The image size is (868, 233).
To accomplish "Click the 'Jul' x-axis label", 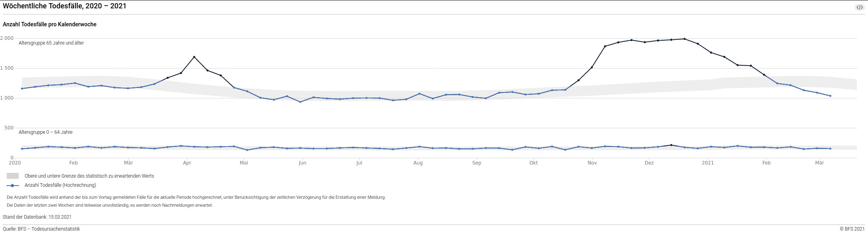I will point(359,163).
